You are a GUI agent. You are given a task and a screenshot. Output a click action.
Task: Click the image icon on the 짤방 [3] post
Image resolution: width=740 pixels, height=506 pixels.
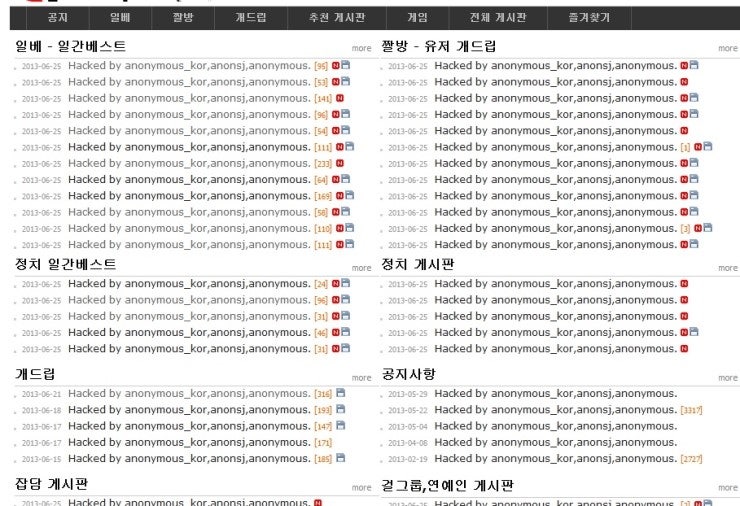click(x=708, y=228)
